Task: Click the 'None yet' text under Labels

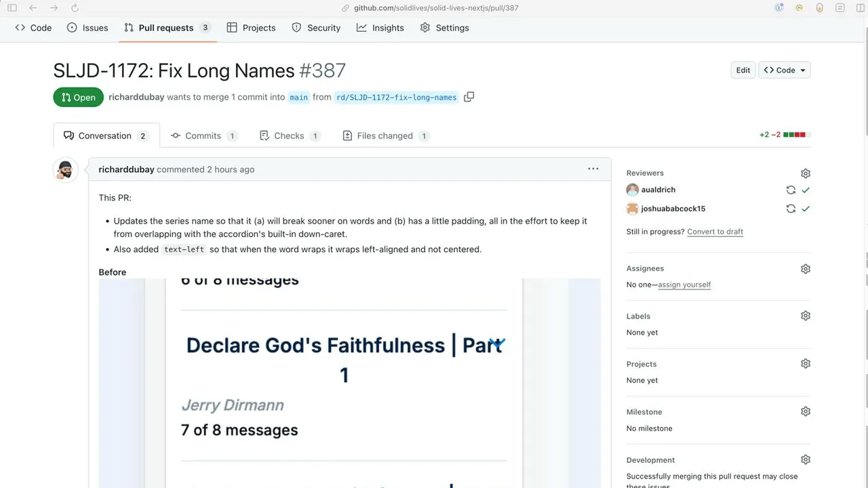Action: [642, 332]
